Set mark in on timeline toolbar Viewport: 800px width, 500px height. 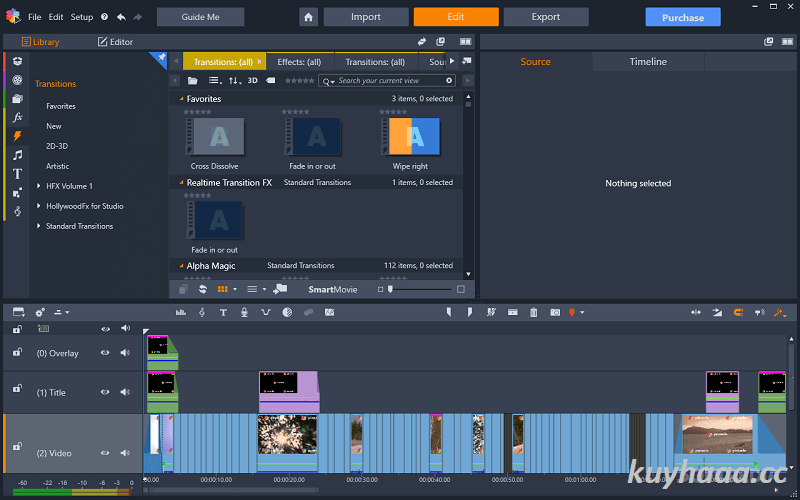tap(449, 312)
